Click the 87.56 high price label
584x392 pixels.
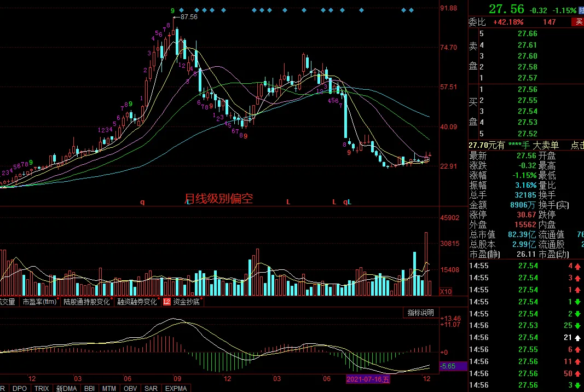[189, 17]
